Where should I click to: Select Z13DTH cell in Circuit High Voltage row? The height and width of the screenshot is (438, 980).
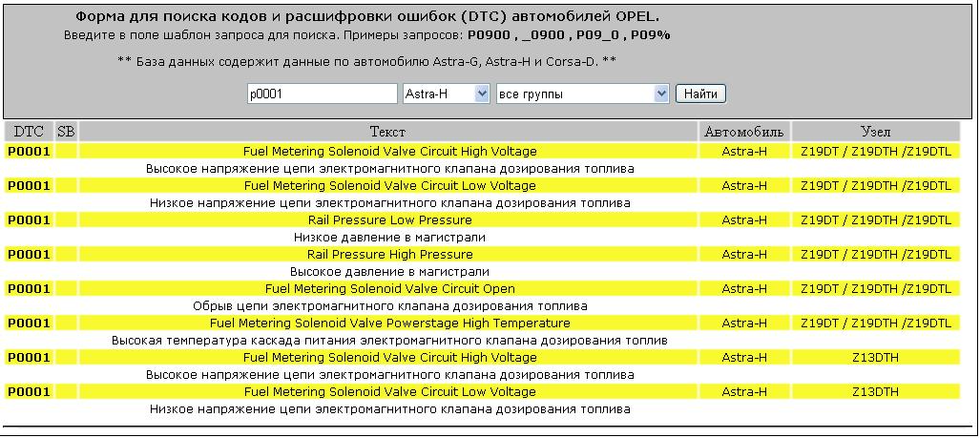(875, 358)
